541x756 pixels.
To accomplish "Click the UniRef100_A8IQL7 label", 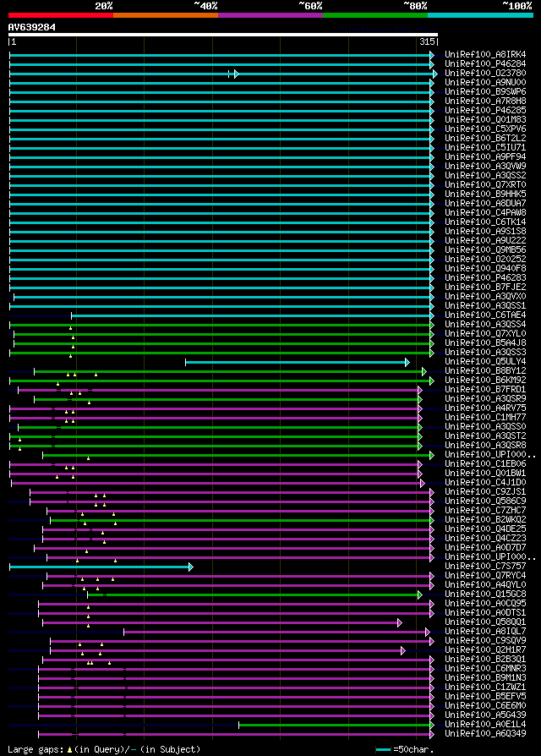I will [x=485, y=632].
